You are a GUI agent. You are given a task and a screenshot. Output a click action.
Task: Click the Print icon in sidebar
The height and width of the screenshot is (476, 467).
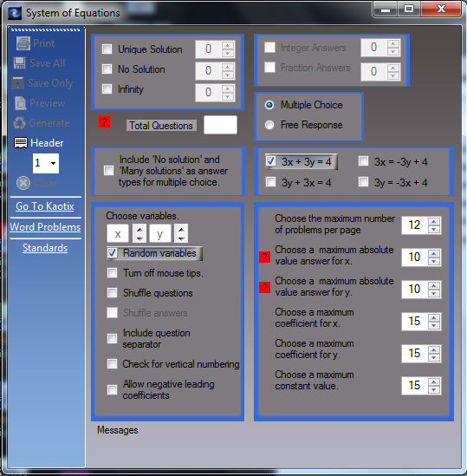pyautogui.click(x=23, y=43)
